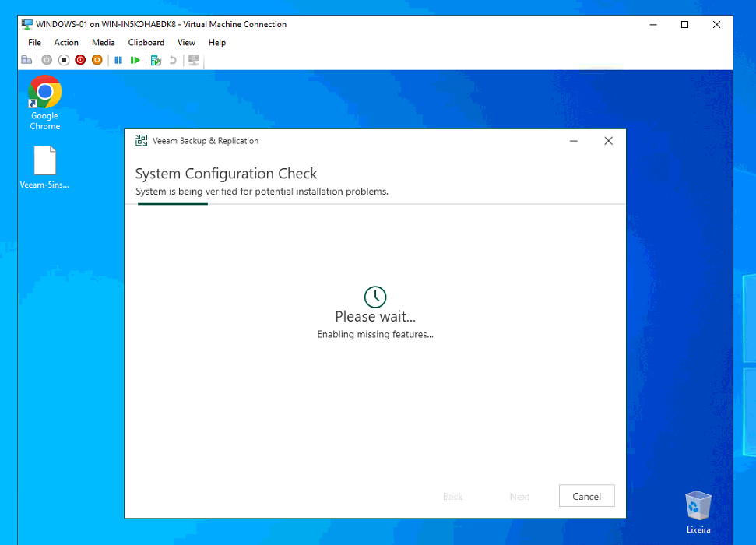Select the Google Chrome desktop shortcut
This screenshot has width=756, height=545.
[x=45, y=103]
